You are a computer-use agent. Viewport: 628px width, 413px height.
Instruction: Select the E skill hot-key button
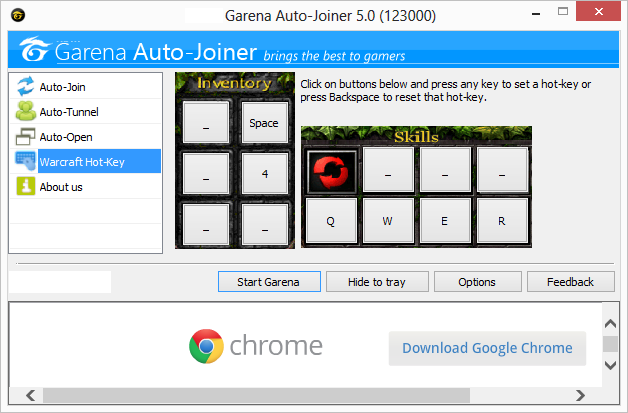click(445, 220)
